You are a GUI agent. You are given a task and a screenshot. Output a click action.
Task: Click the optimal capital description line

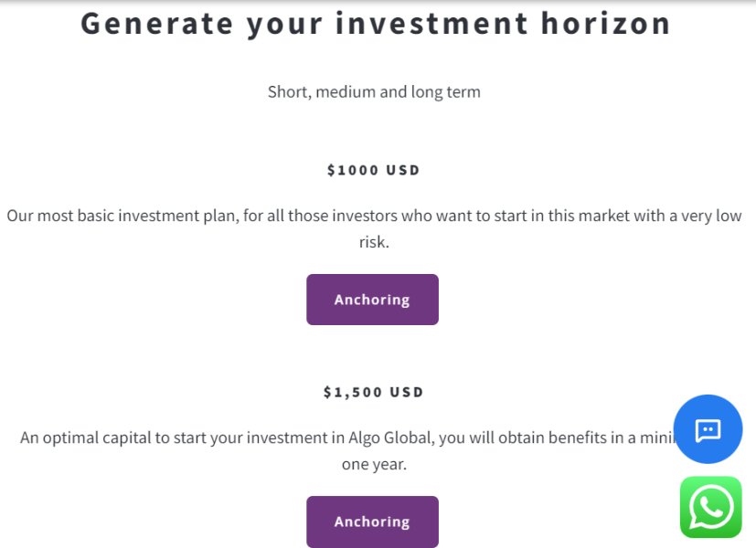[346, 437]
